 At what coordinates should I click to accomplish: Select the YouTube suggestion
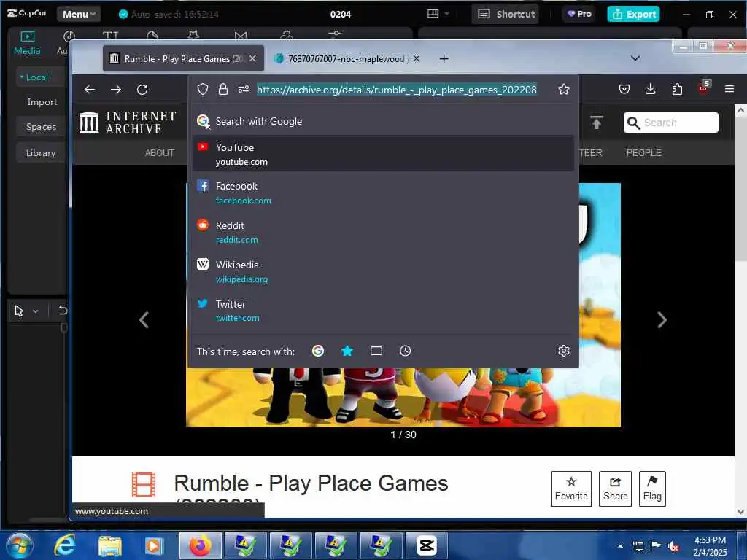384,154
